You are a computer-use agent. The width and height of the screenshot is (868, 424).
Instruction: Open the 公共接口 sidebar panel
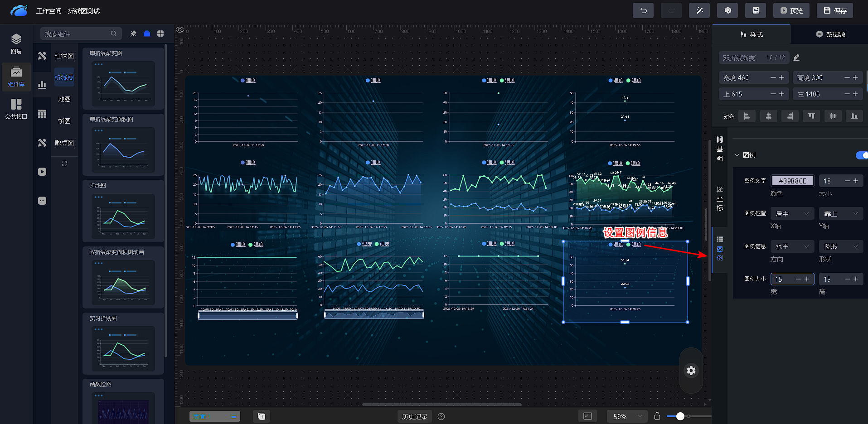[x=16, y=109]
